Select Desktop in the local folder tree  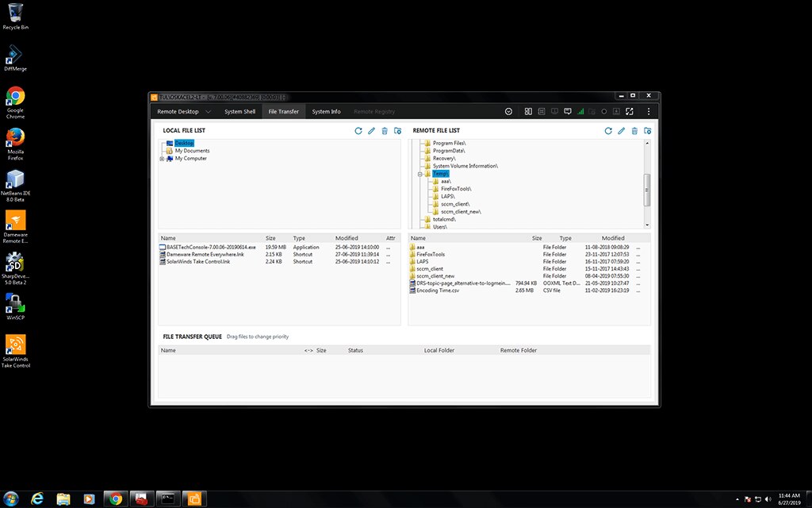click(x=184, y=143)
